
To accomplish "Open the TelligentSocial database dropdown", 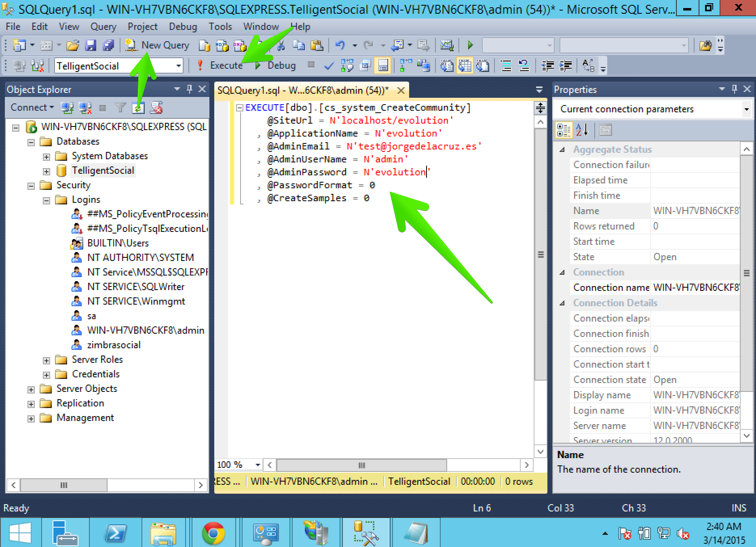I will click(178, 66).
